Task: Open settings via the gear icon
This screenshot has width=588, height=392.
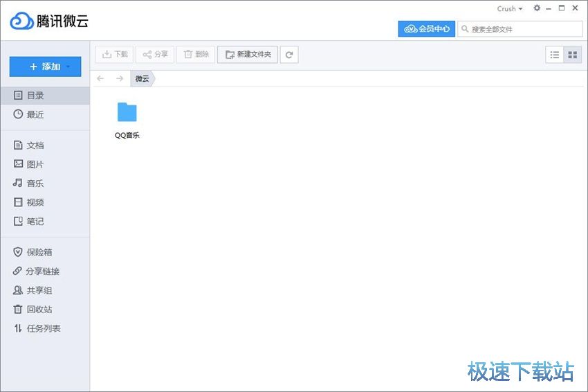Action: pyautogui.click(x=537, y=8)
